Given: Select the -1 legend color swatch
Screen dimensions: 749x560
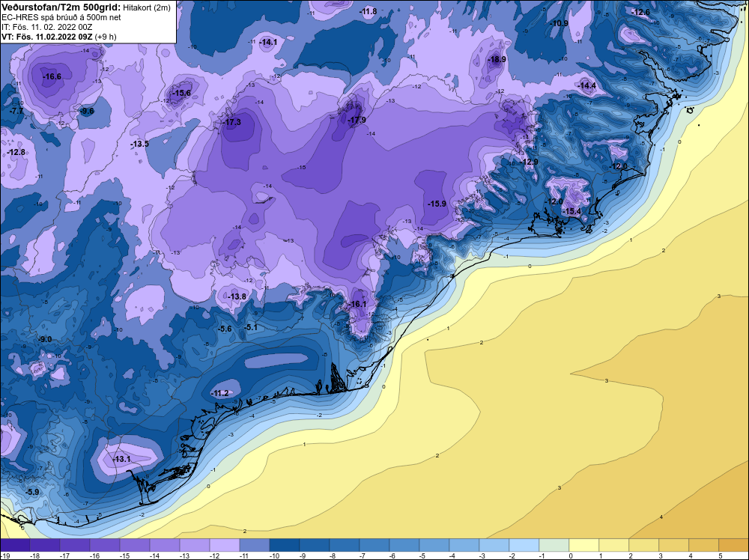Looking at the screenshot, I should pyautogui.click(x=554, y=545).
